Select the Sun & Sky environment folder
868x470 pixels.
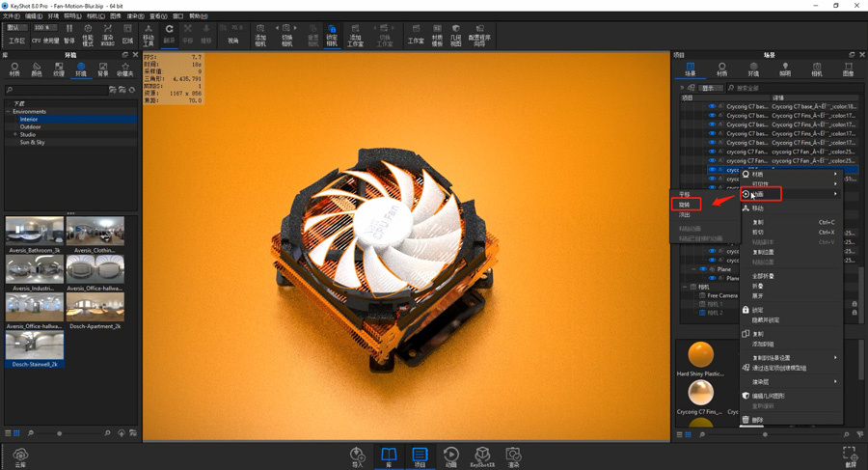(x=32, y=143)
